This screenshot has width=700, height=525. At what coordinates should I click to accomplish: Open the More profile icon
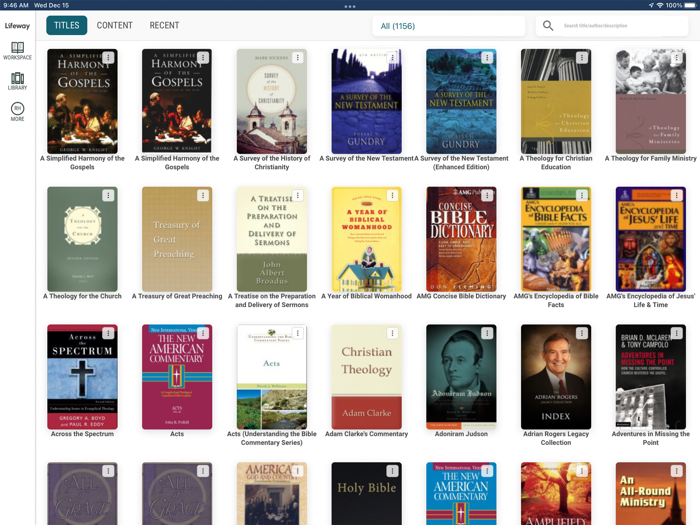click(17, 112)
